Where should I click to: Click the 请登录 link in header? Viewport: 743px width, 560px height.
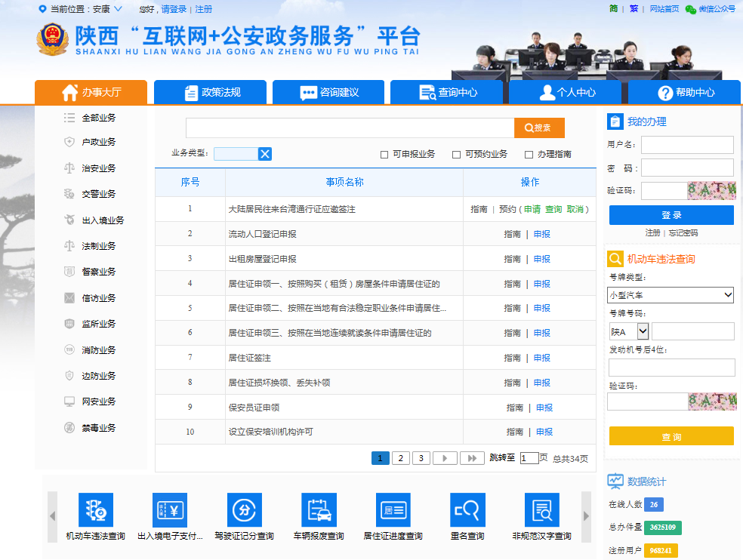[x=174, y=9]
